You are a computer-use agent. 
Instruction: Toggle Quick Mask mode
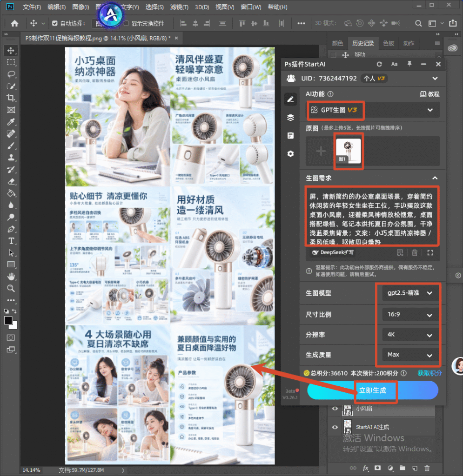click(x=11, y=337)
